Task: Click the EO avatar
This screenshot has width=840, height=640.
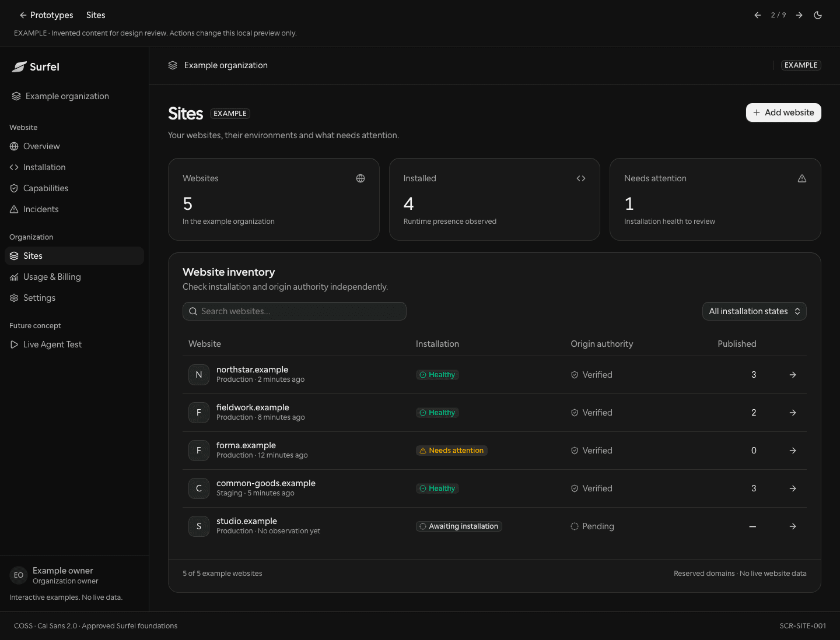Action: (x=19, y=575)
